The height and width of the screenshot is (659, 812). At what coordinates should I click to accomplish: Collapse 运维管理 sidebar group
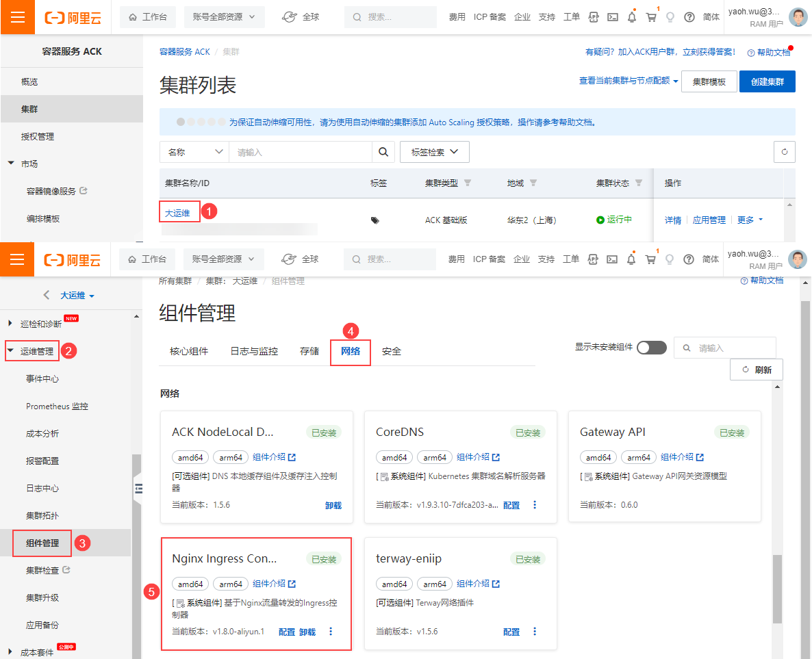(x=10, y=350)
